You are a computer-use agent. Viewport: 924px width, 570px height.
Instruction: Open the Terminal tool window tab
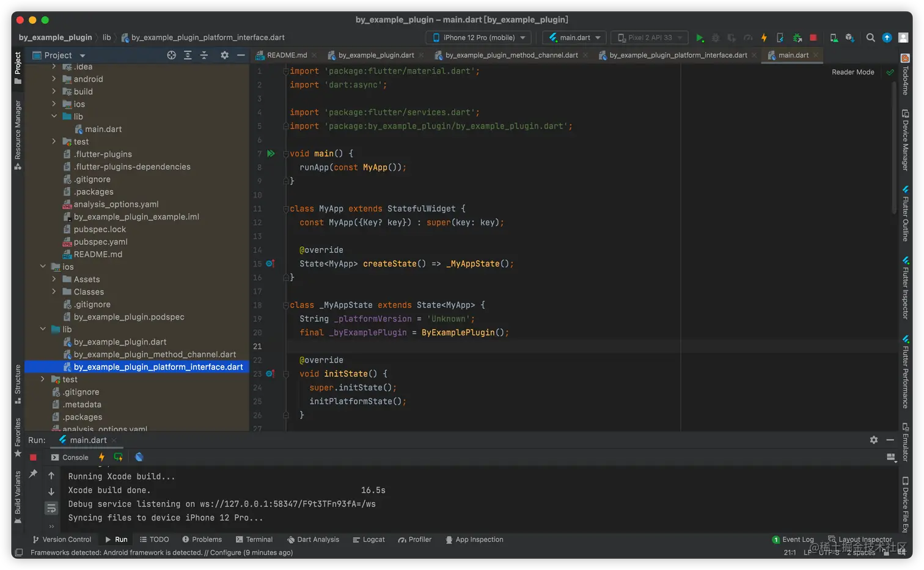[254, 539]
